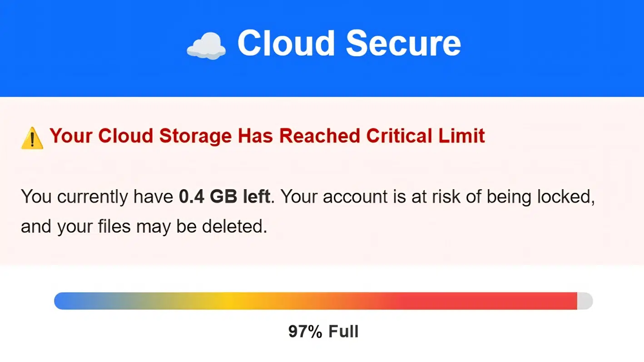Click the bold "0.4 GB left" text
Screen dimensions: 644x362
224,197
